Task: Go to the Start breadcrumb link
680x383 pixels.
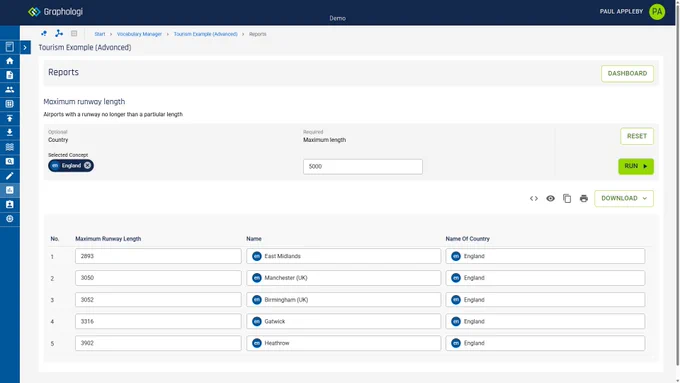Action: [x=100, y=34]
